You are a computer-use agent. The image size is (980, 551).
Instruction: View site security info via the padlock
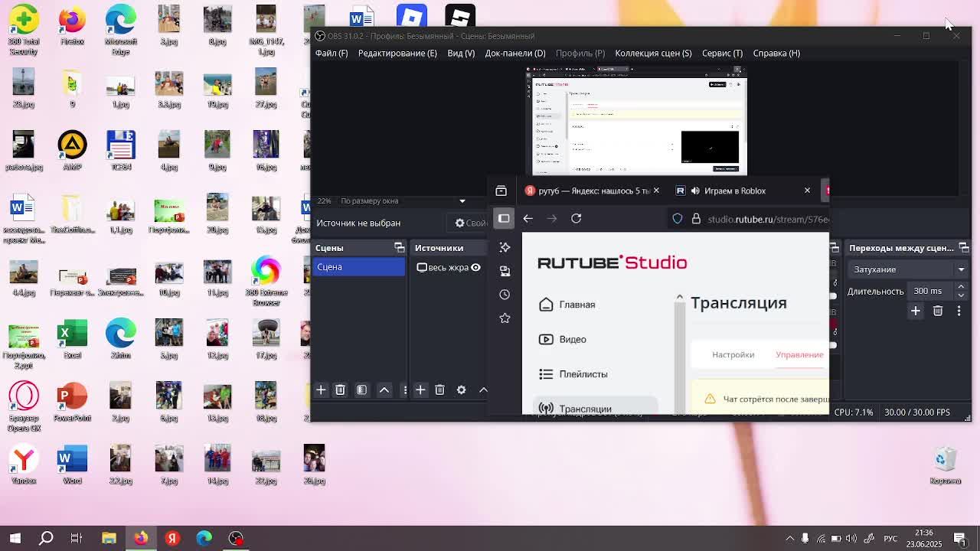[x=696, y=219]
